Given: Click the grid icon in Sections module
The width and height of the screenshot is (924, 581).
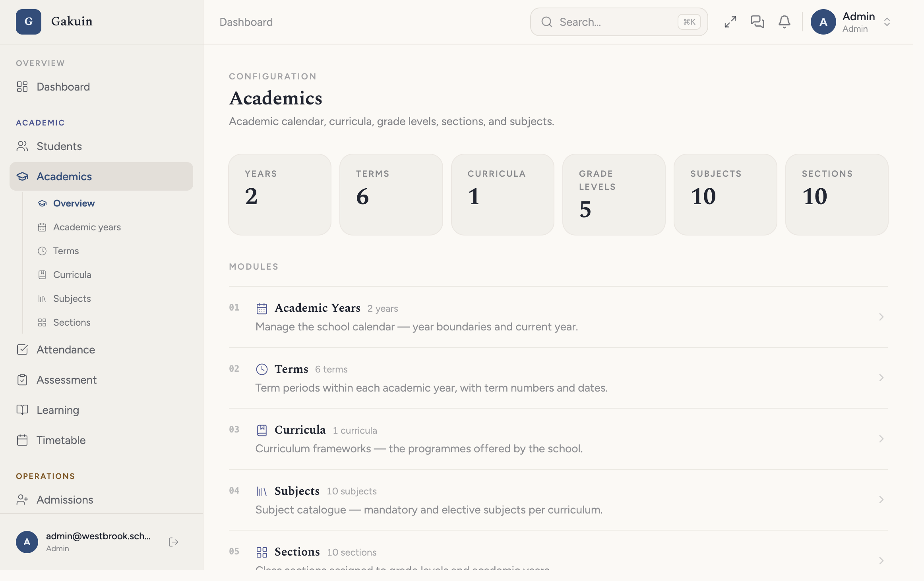Looking at the screenshot, I should pyautogui.click(x=262, y=552).
